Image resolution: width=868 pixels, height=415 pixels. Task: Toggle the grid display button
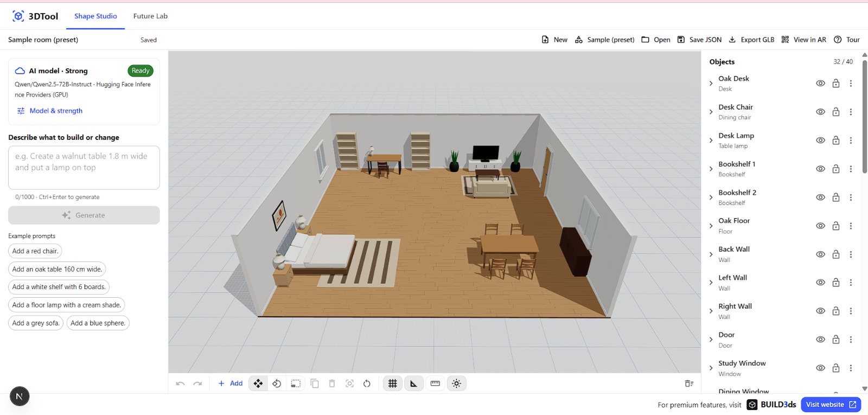(x=393, y=384)
